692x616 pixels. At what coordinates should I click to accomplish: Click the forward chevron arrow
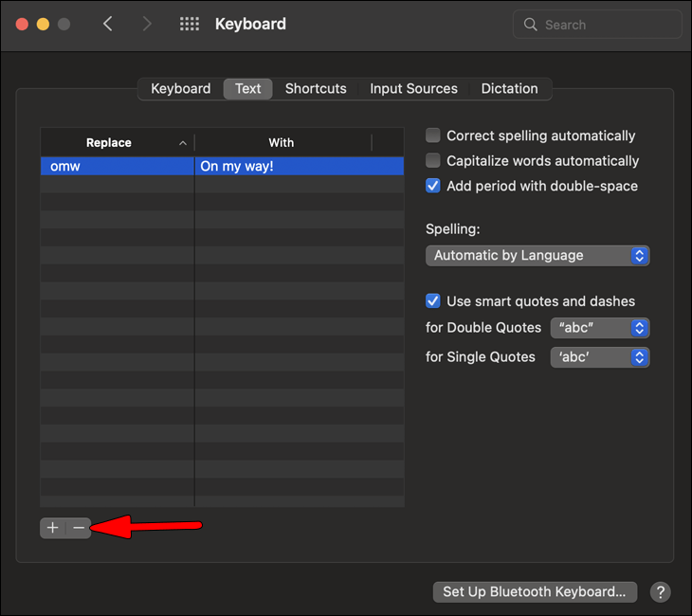pos(147,25)
